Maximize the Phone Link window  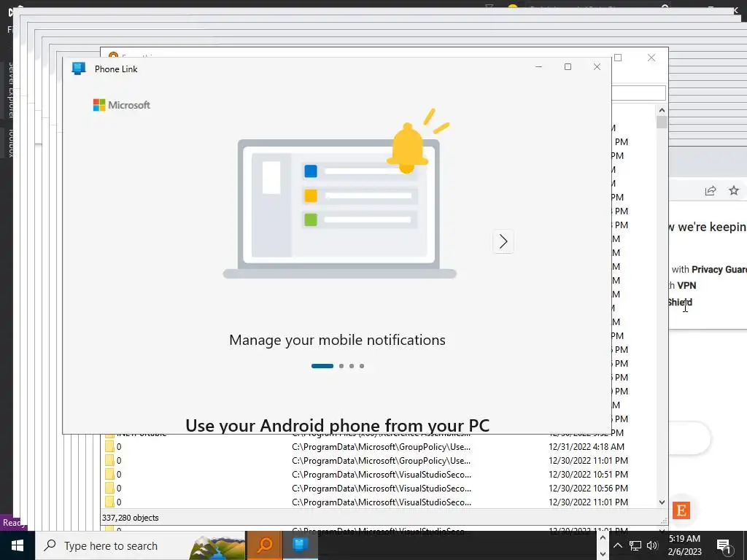tap(568, 66)
